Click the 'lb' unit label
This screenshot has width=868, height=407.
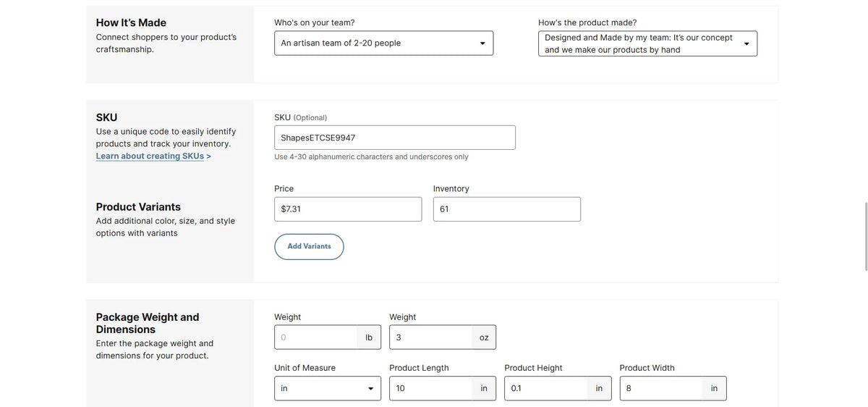(369, 337)
